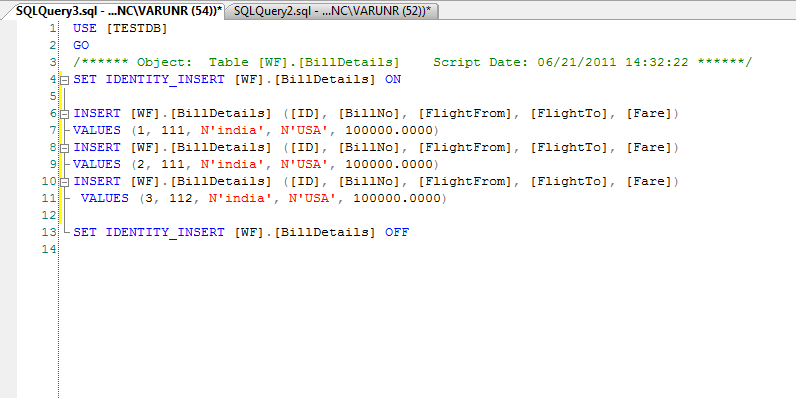
Task: Collapse the third INSERT statement on line 10
Action: 64,182
